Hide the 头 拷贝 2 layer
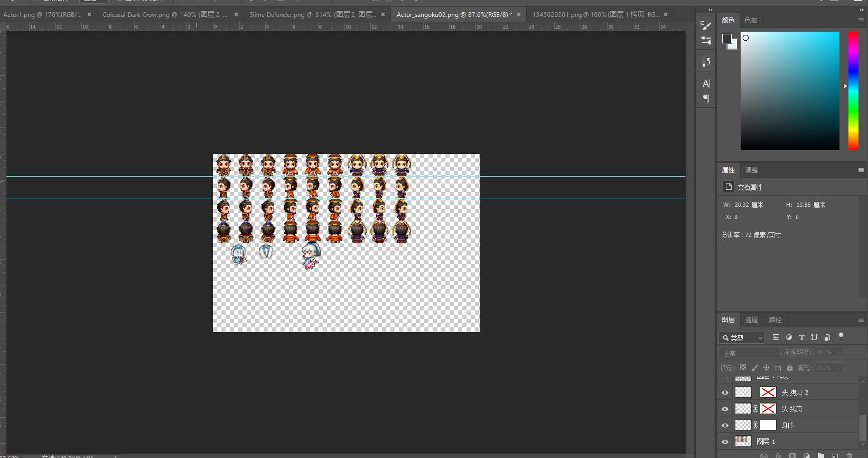The width and height of the screenshot is (868, 458). [725, 392]
